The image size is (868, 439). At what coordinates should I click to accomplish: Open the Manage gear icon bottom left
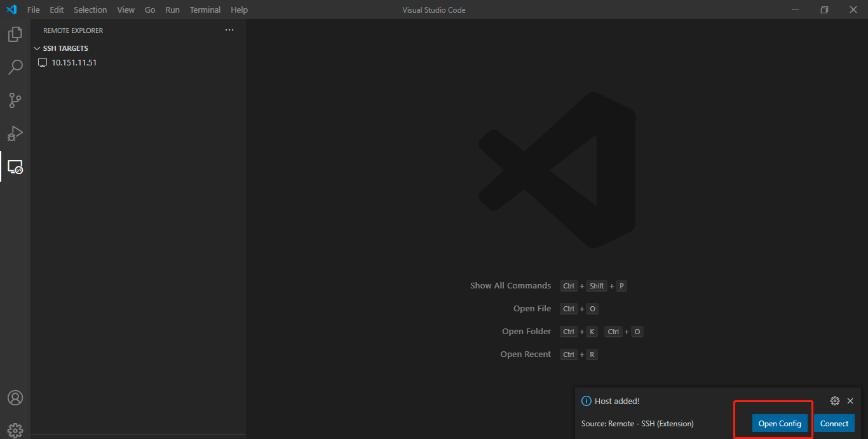pos(15,430)
